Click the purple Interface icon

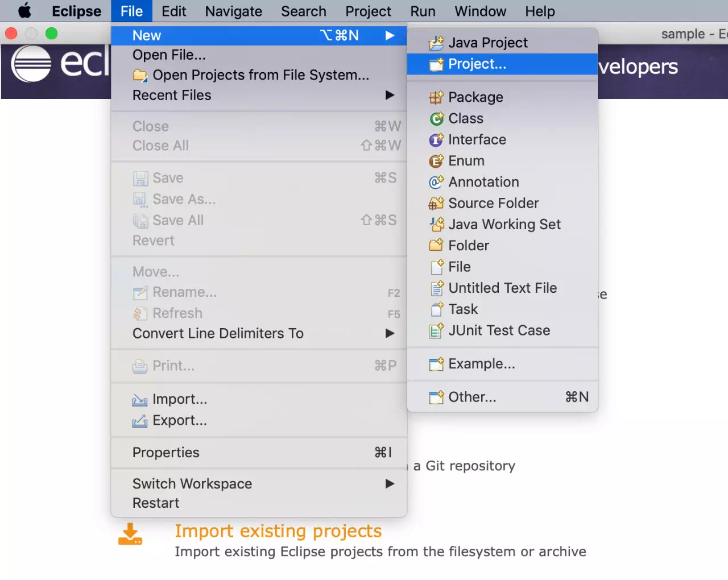436,139
